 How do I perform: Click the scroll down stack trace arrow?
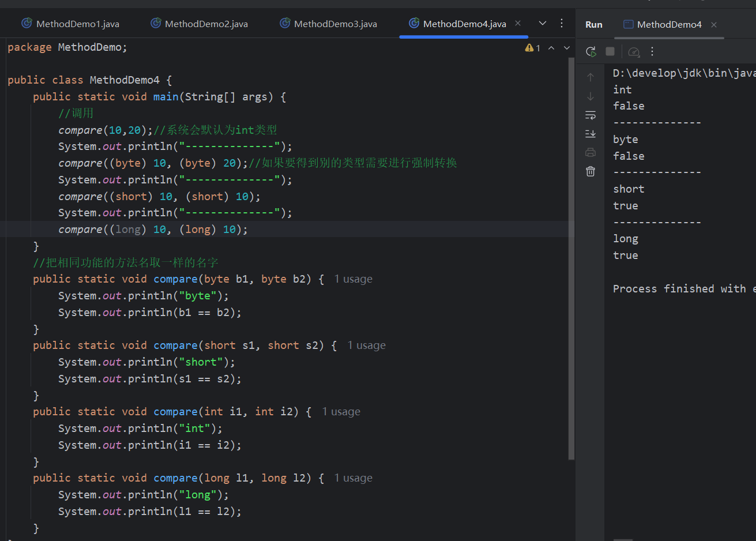pyautogui.click(x=590, y=96)
